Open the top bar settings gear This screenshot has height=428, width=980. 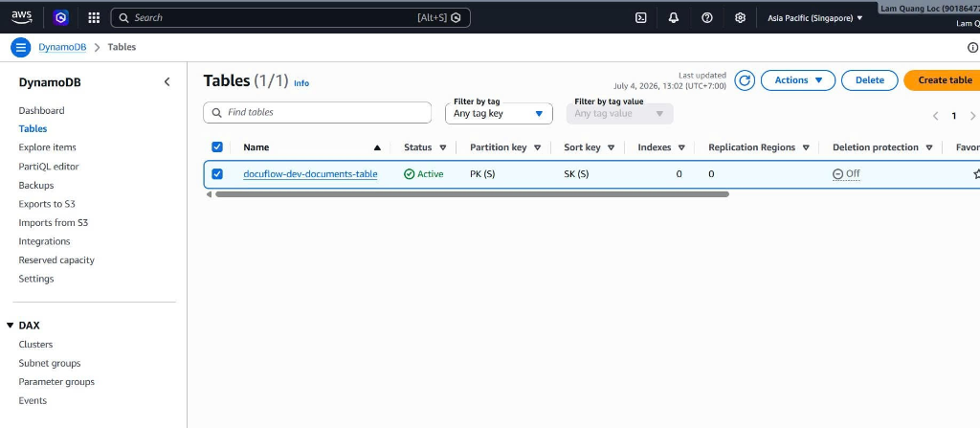point(740,18)
